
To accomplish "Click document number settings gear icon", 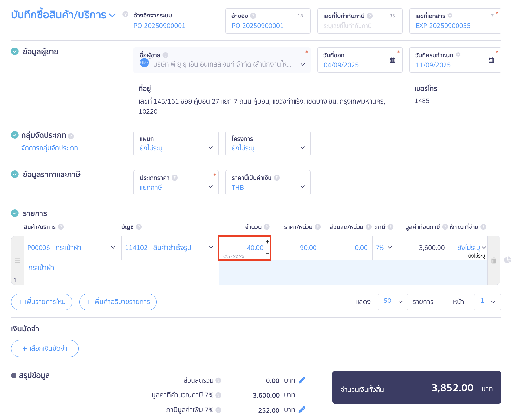I will 450,16.
